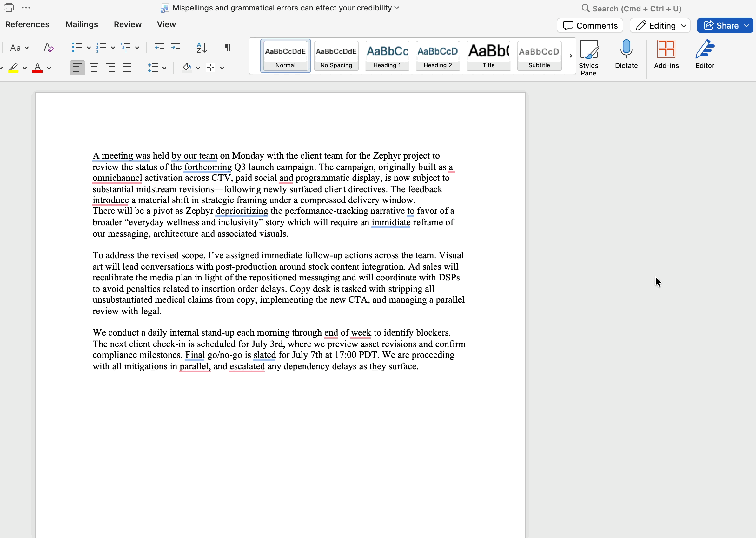Open the Editing mode dropdown
Screen dimensions: 756x538
click(x=660, y=25)
